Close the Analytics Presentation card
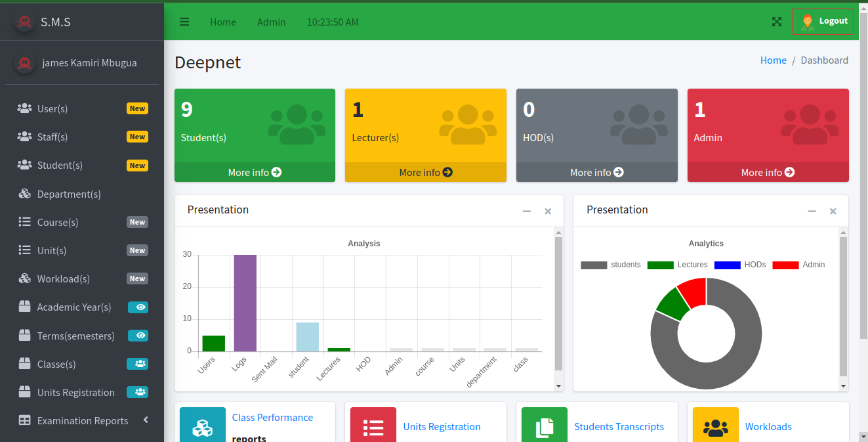 point(833,211)
